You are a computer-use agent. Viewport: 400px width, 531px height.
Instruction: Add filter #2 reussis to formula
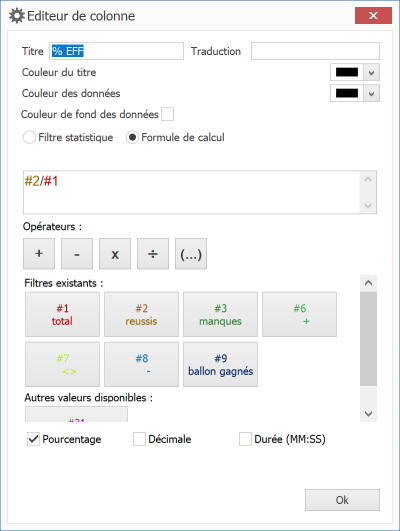[141, 314]
